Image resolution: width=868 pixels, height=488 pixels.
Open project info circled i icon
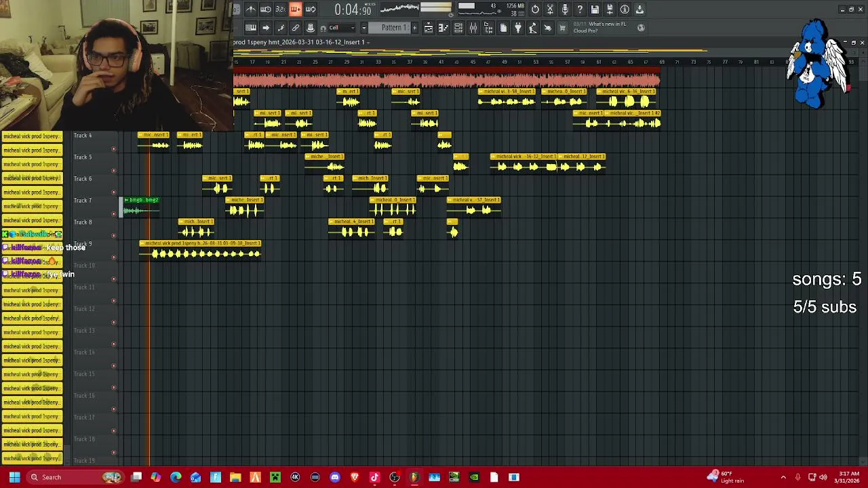625,9
